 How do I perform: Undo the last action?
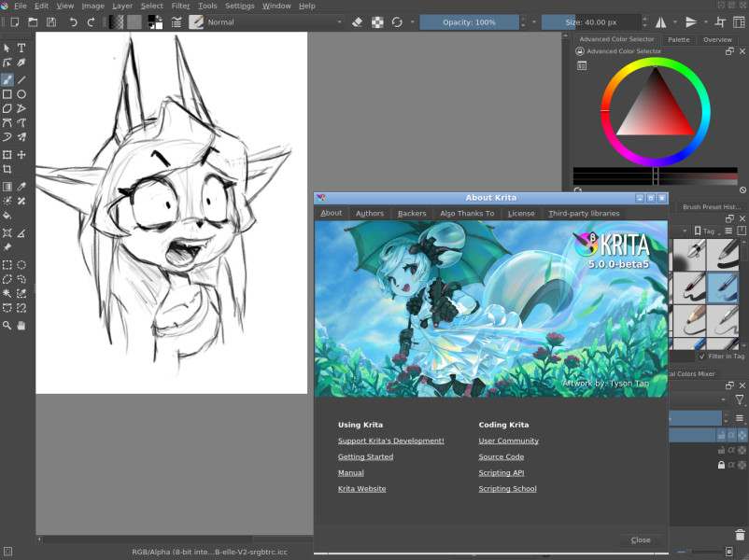(x=73, y=22)
